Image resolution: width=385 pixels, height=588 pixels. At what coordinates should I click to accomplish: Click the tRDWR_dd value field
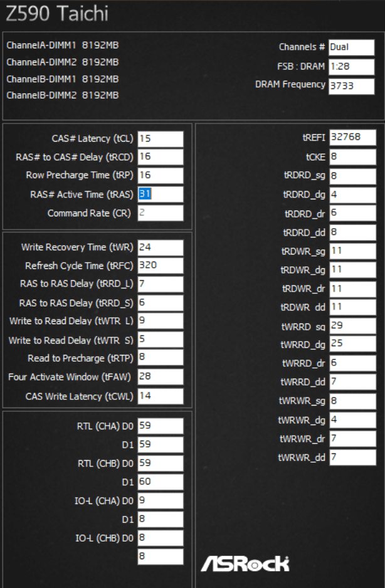point(353,308)
